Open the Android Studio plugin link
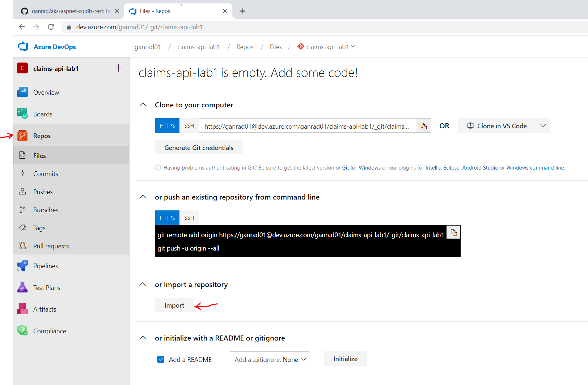Image resolution: width=588 pixels, height=385 pixels. click(480, 168)
